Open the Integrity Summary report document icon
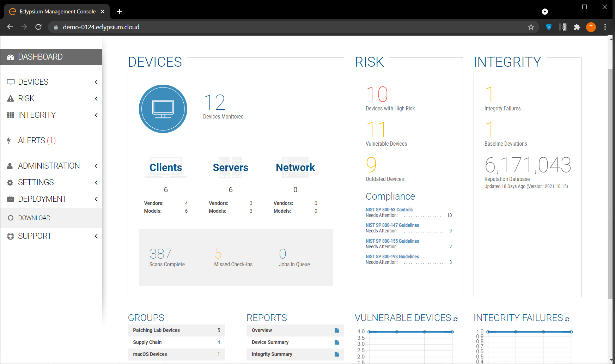The height and width of the screenshot is (364, 615). 337,354
